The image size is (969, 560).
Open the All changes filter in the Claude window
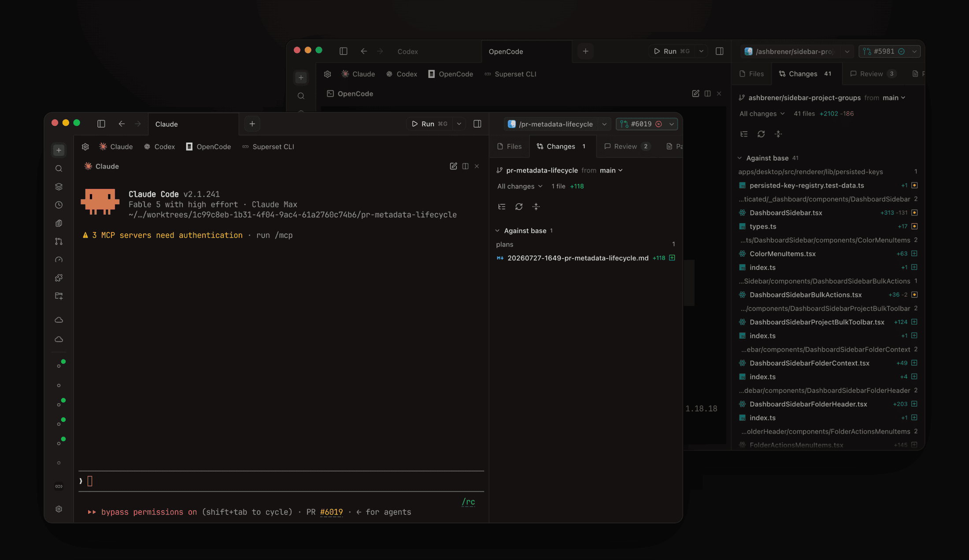520,186
